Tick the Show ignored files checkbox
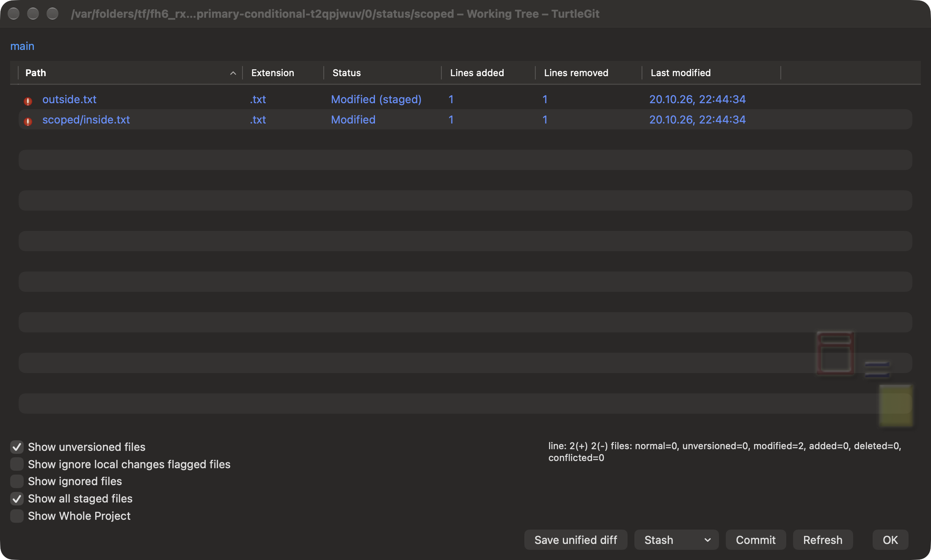 tap(17, 481)
